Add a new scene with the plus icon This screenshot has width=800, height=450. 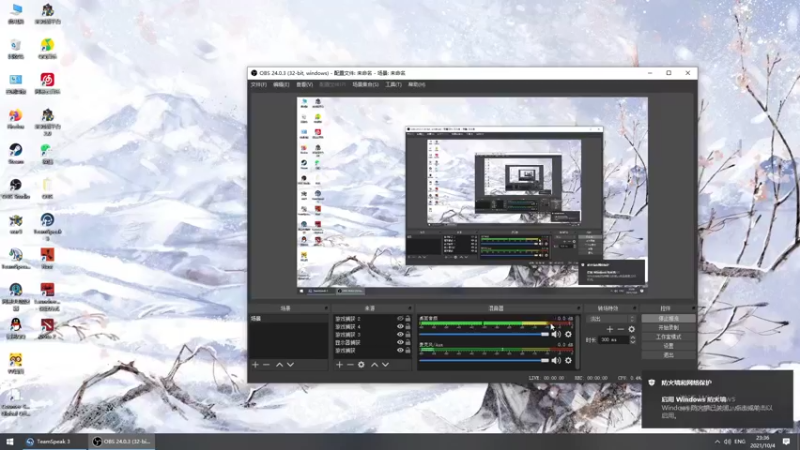click(255, 365)
